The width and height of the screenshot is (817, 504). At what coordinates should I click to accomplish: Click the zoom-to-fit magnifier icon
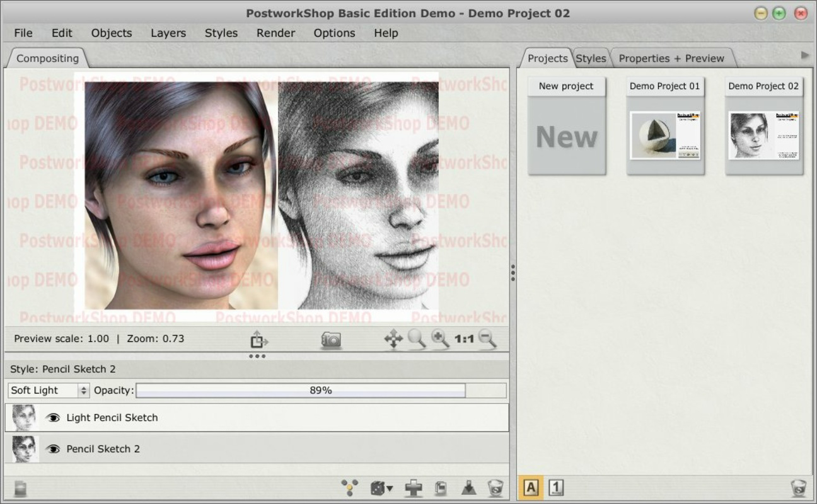point(417,339)
